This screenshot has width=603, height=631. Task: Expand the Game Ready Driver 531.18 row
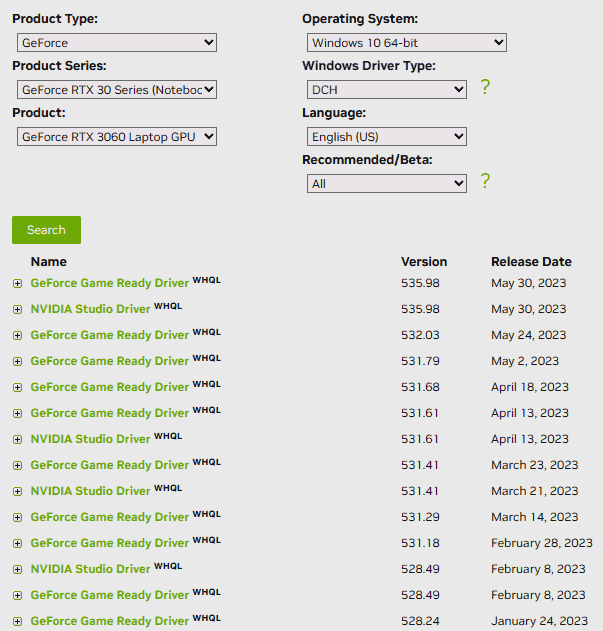click(17, 544)
